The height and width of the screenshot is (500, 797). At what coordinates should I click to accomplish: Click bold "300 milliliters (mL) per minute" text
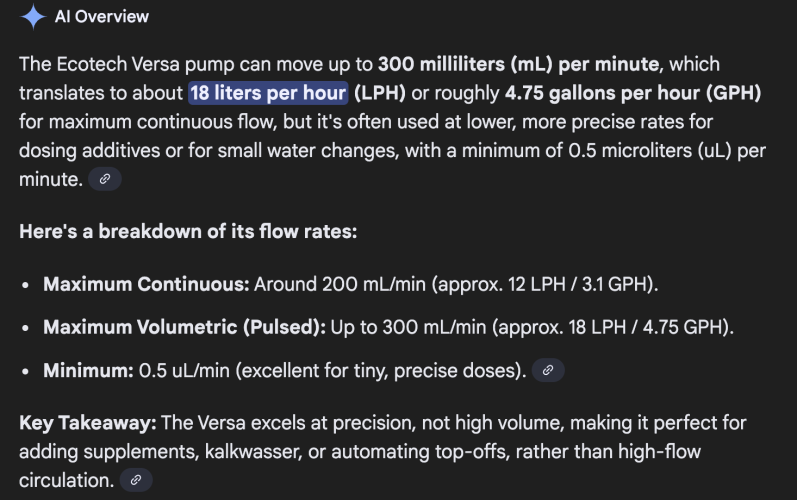(518, 65)
